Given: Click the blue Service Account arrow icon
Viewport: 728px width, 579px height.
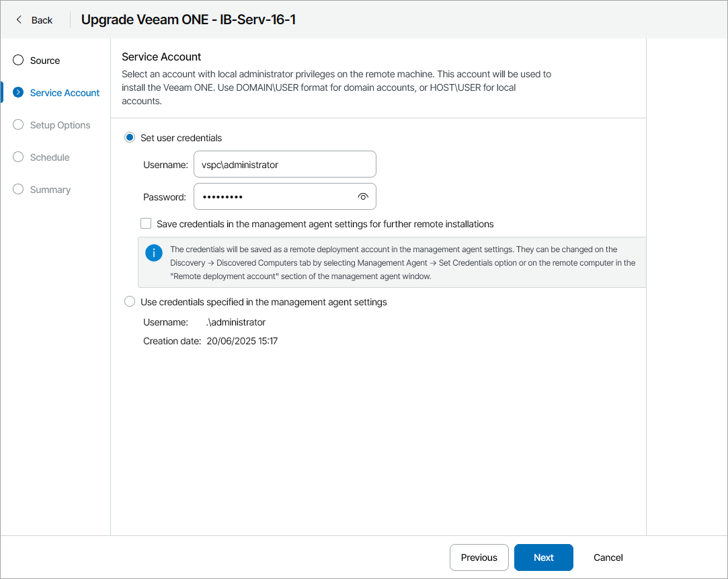Looking at the screenshot, I should click(18, 92).
